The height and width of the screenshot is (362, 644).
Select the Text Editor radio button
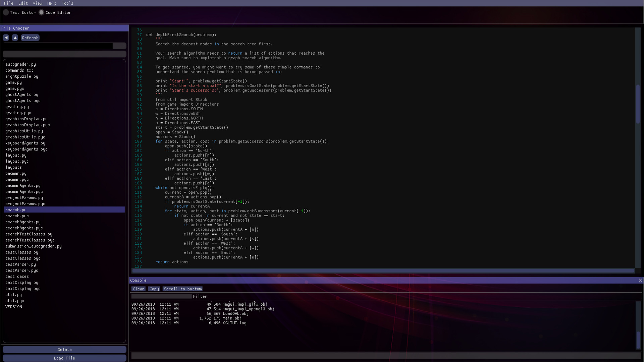(6, 12)
